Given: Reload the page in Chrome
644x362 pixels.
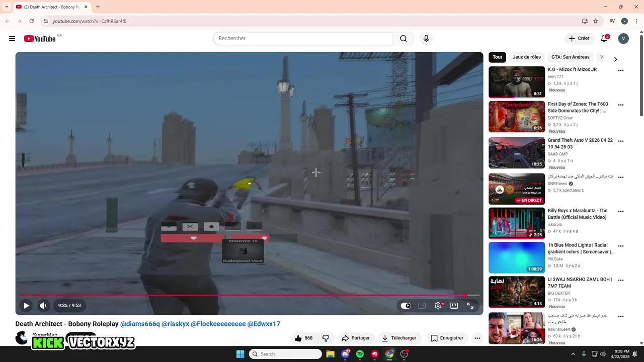Looking at the screenshot, I should 31,21.
